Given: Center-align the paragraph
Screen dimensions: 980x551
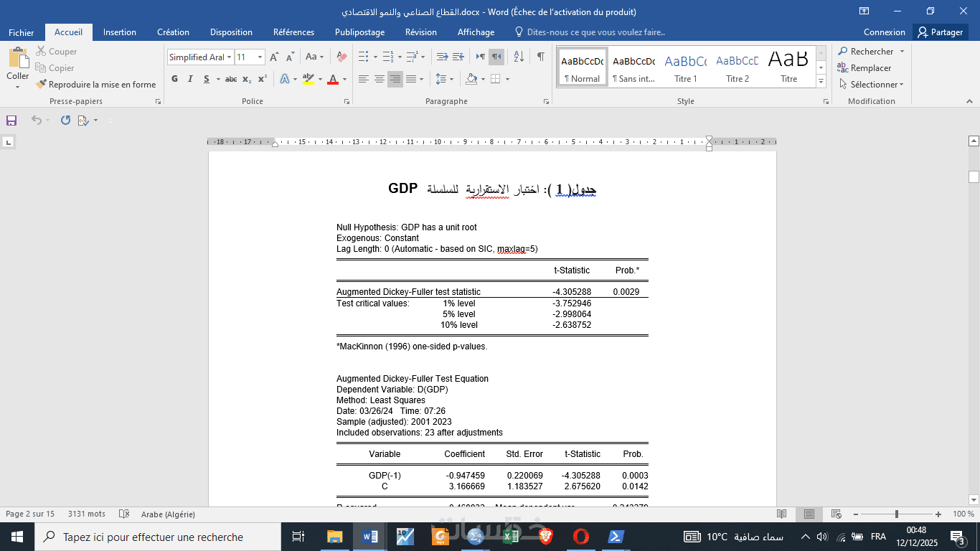Looking at the screenshot, I should [x=380, y=79].
